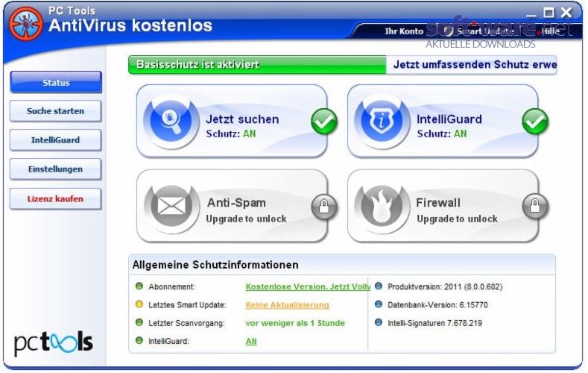The image size is (588, 373).
Task: Click the Anti-Spam Upgrade to unlock text
Action: tap(247, 219)
